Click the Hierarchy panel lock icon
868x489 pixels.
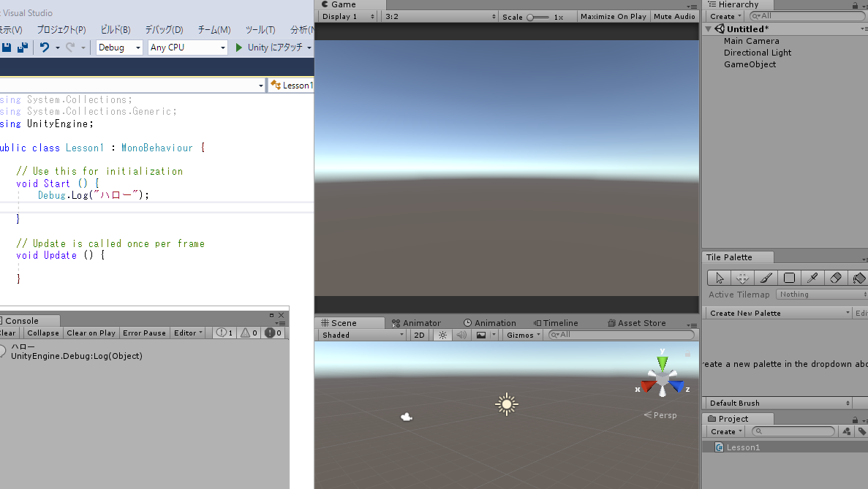(856, 5)
